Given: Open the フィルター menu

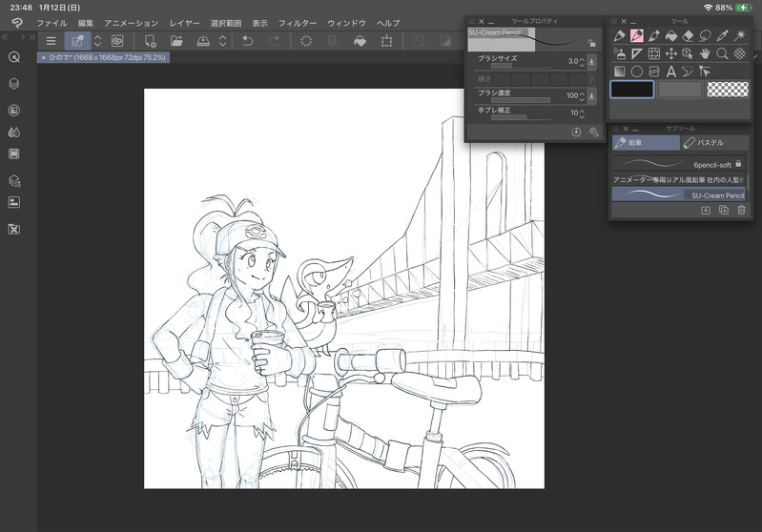Looking at the screenshot, I should [x=297, y=23].
